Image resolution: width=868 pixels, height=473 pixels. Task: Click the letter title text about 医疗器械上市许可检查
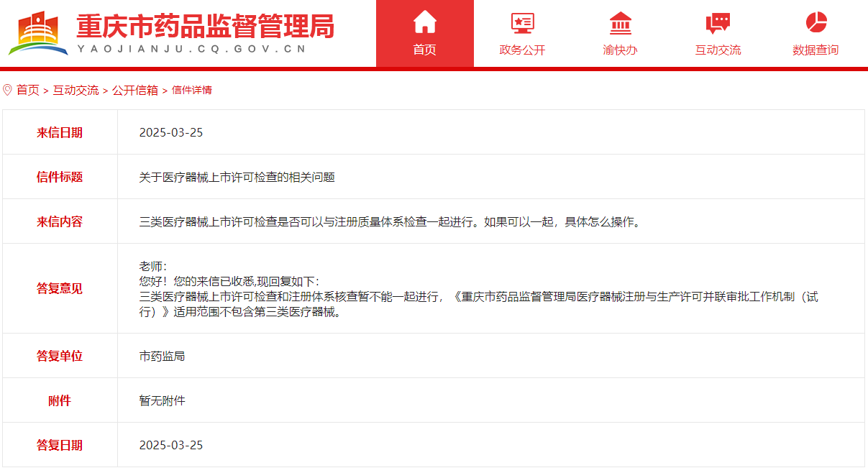[x=237, y=177]
